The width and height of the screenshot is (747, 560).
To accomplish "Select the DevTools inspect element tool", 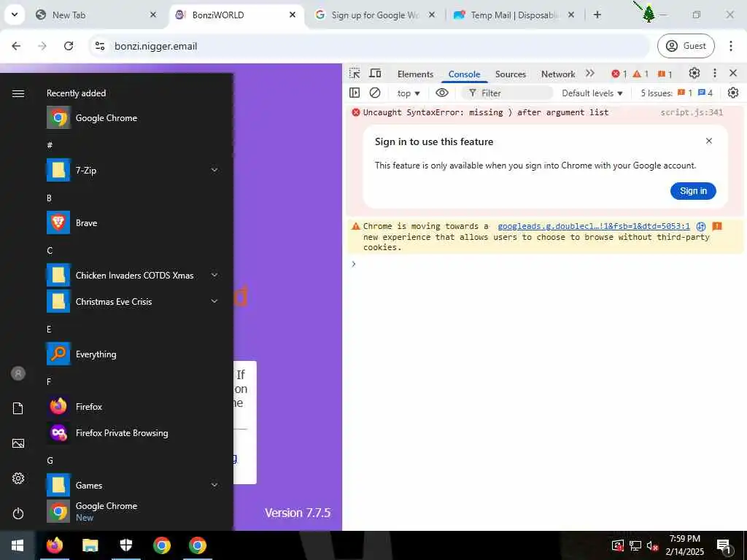I will (355, 74).
